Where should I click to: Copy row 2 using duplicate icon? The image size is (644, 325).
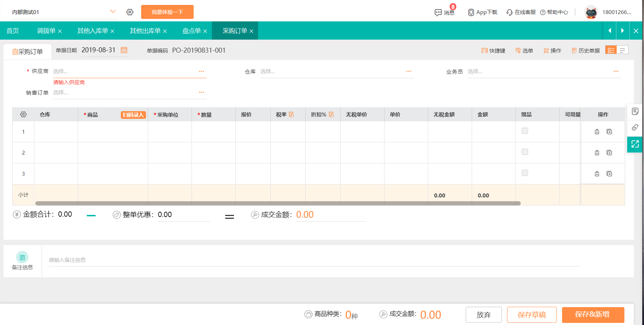pyautogui.click(x=609, y=153)
